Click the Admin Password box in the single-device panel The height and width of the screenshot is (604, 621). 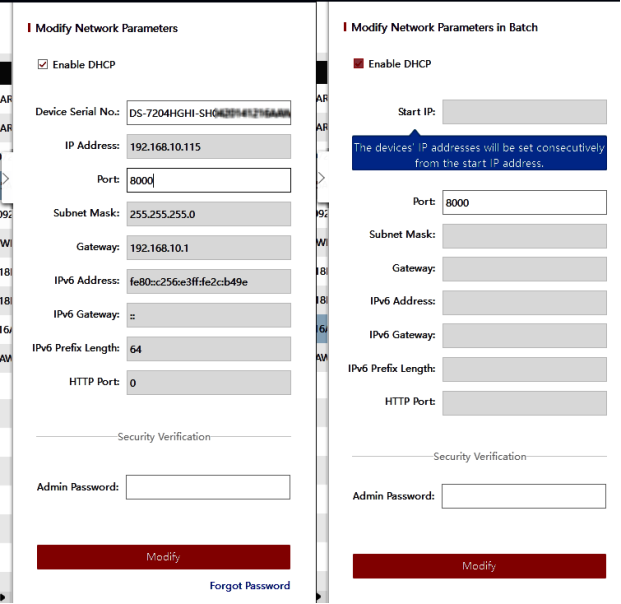(x=208, y=487)
